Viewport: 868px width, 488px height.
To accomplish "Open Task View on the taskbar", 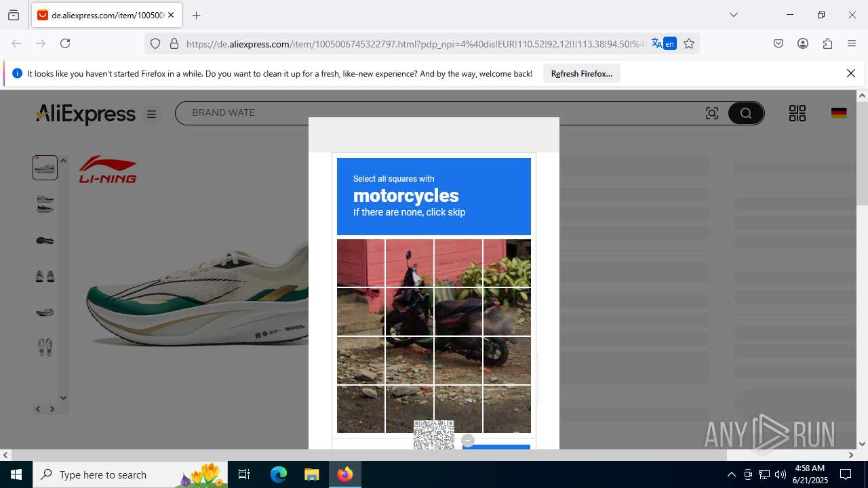I will tap(244, 474).
